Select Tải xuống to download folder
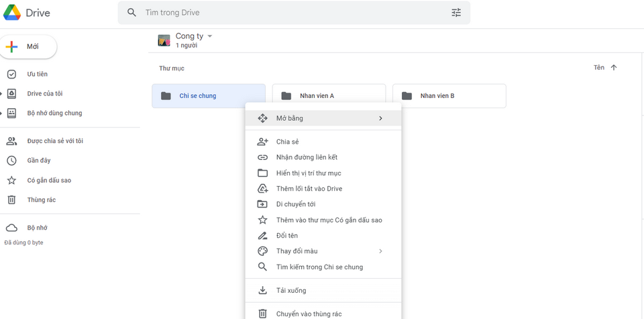 tap(291, 290)
